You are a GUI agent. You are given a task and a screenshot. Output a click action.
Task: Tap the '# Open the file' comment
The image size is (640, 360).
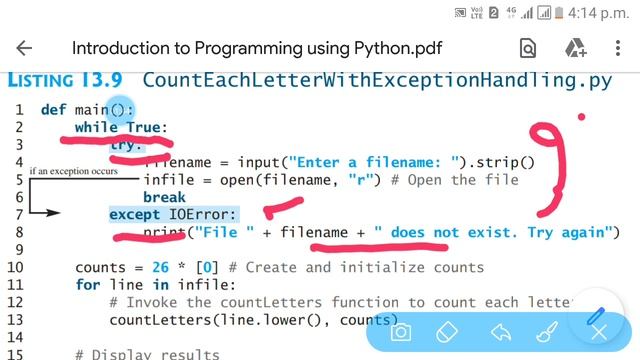[455, 180]
